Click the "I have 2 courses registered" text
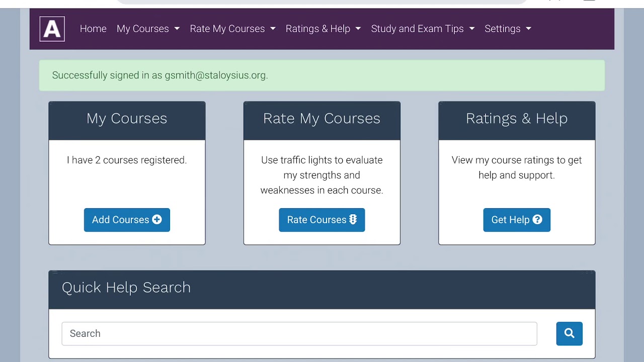 [127, 160]
